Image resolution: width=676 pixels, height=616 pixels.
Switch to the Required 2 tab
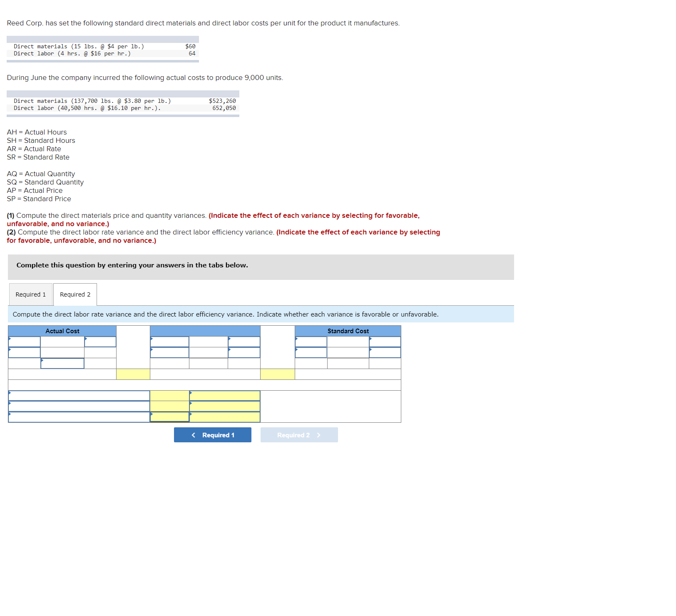[x=75, y=295]
